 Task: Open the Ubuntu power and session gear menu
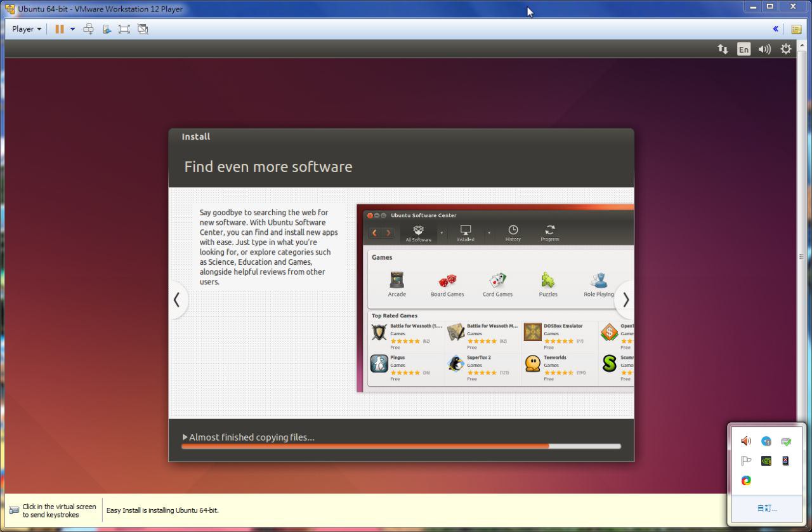[x=786, y=49]
